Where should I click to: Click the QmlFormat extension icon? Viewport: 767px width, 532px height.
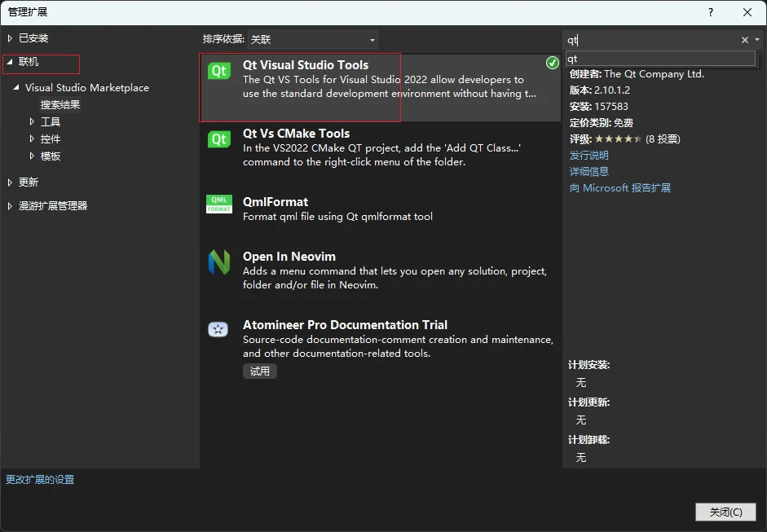click(219, 204)
